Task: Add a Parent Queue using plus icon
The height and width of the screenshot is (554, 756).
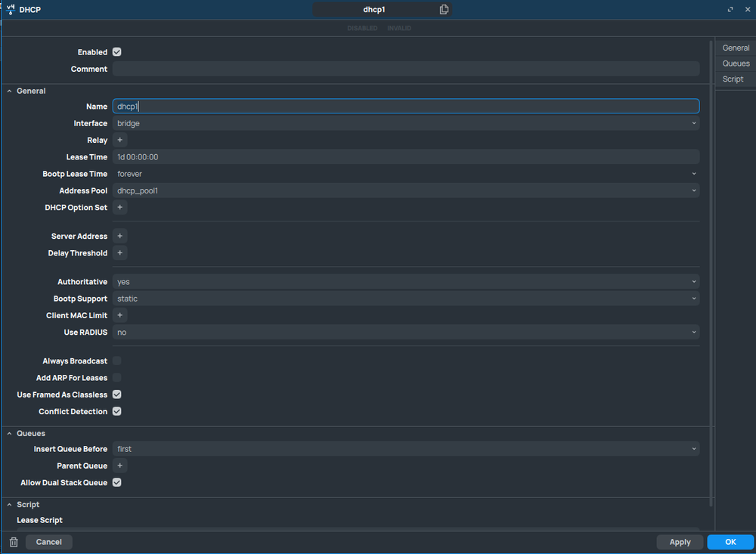Action: click(x=119, y=466)
